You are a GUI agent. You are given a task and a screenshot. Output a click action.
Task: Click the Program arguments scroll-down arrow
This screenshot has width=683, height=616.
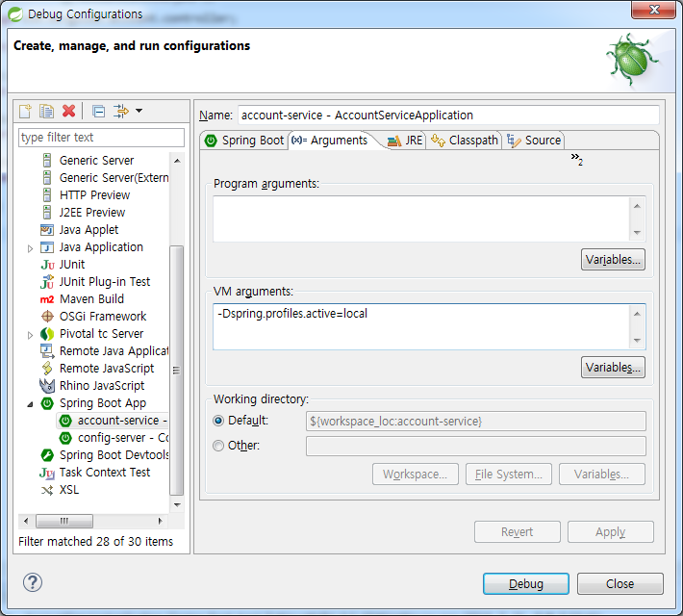point(637,232)
